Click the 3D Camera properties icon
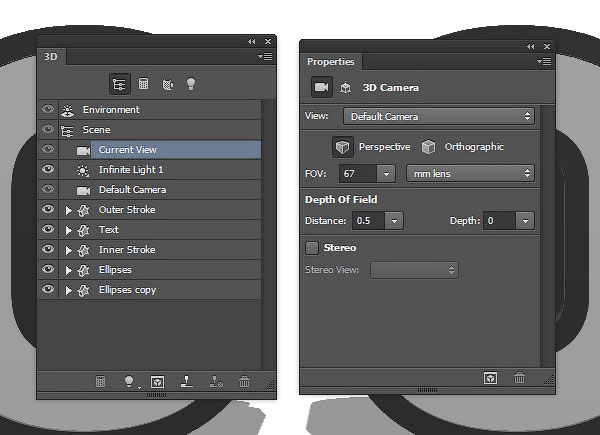Image resolution: width=600 pixels, height=435 pixels. coord(321,87)
